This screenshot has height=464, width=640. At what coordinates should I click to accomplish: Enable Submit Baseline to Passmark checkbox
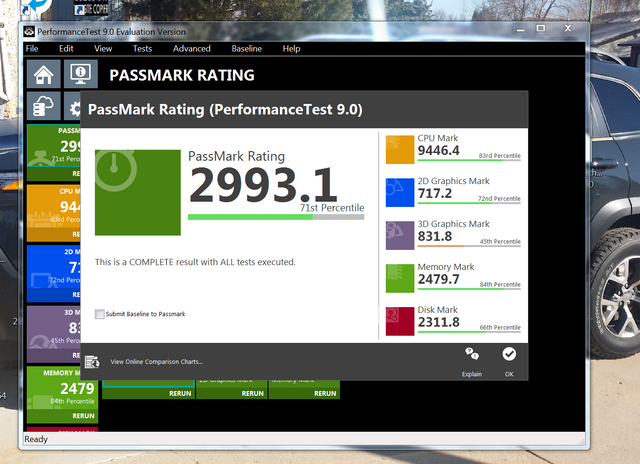100,314
